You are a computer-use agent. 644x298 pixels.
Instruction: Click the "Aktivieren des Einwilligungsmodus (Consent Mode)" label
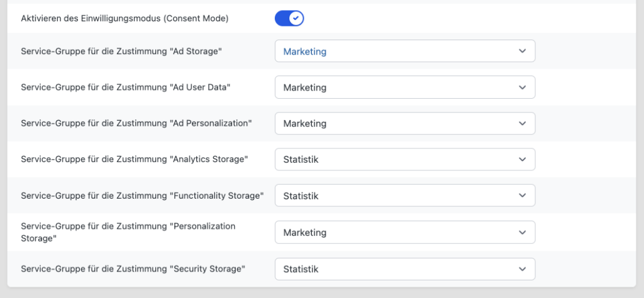click(x=125, y=18)
